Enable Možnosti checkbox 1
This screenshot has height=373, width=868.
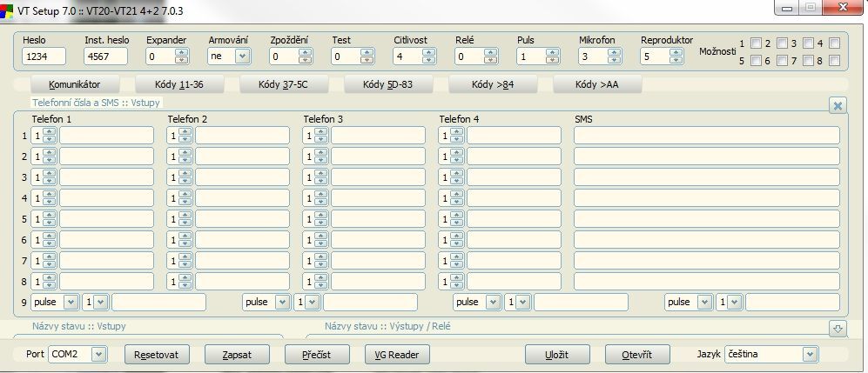756,43
